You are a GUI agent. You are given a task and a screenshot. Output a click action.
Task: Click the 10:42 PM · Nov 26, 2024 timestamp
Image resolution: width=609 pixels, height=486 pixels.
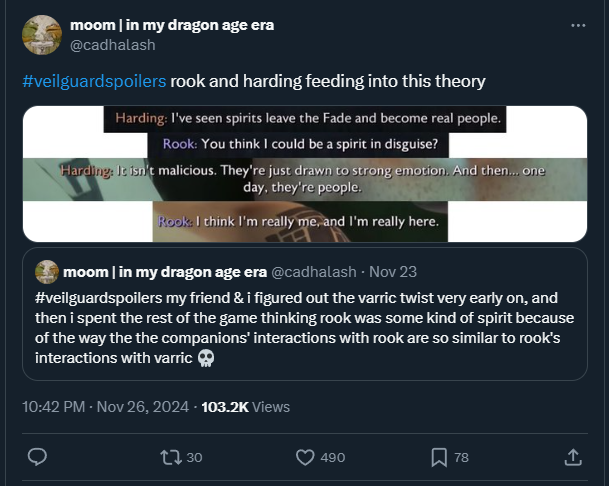106,407
